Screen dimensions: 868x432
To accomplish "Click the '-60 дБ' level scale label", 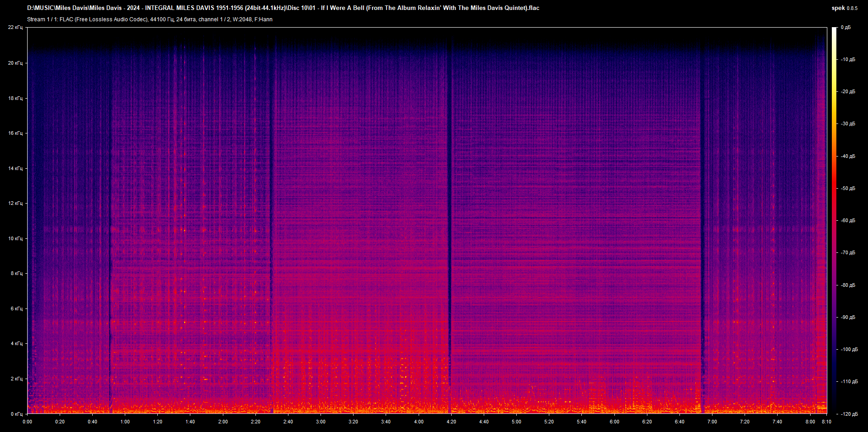I will (x=848, y=221).
